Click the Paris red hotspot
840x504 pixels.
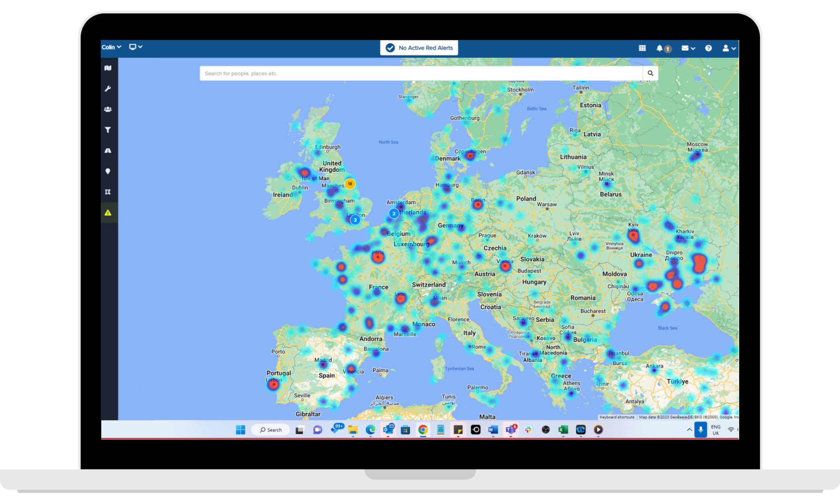click(378, 257)
